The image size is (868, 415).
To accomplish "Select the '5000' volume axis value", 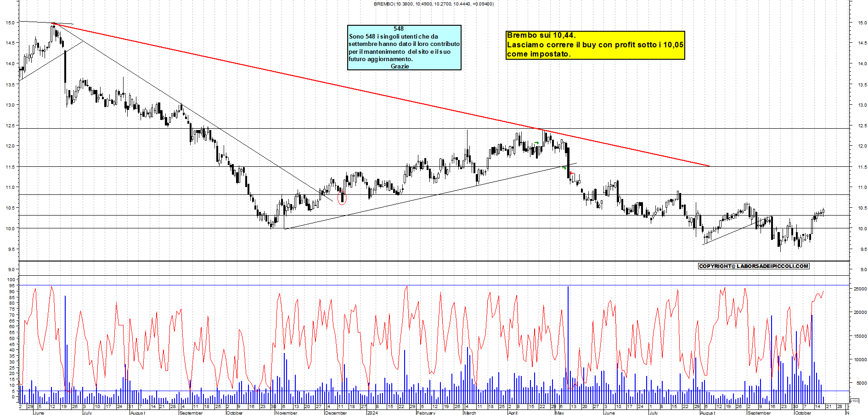I will tap(861, 383).
